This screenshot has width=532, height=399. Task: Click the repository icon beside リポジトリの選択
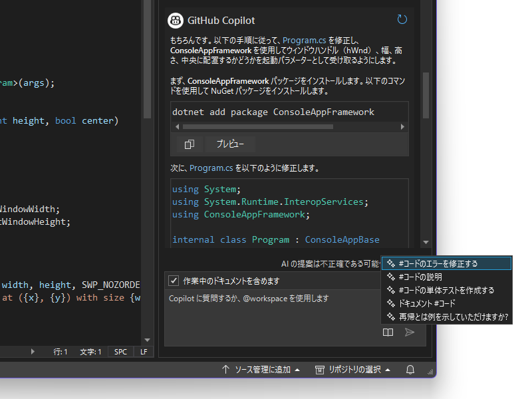319,370
